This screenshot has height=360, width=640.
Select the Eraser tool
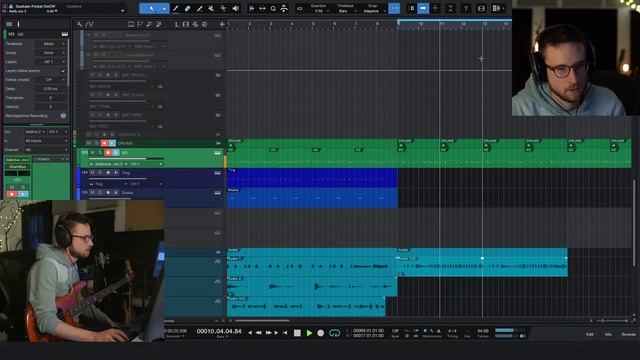click(x=188, y=9)
